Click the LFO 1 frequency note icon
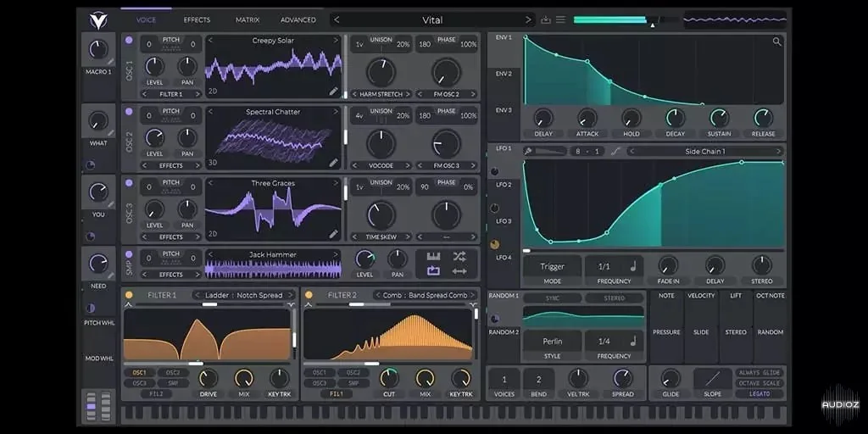The image size is (868, 434). point(633,266)
